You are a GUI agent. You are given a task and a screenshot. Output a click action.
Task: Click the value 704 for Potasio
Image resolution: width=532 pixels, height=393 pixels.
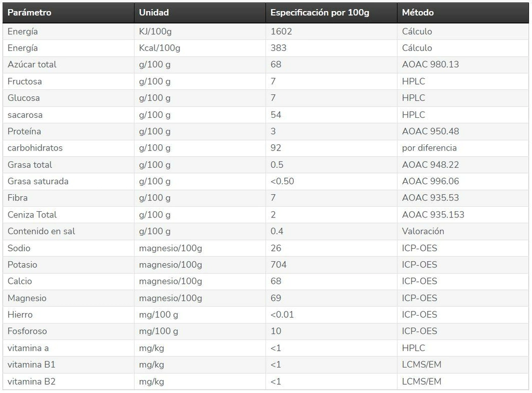click(x=278, y=264)
